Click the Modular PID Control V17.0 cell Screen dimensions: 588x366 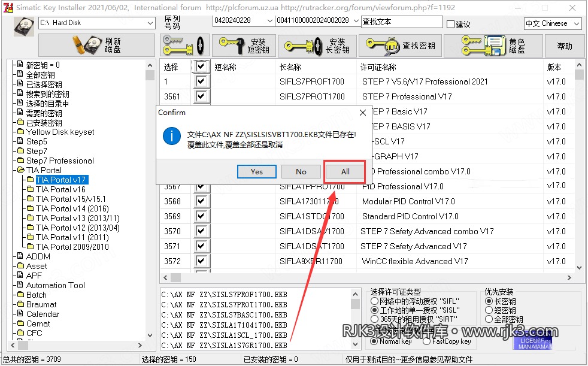coord(408,201)
